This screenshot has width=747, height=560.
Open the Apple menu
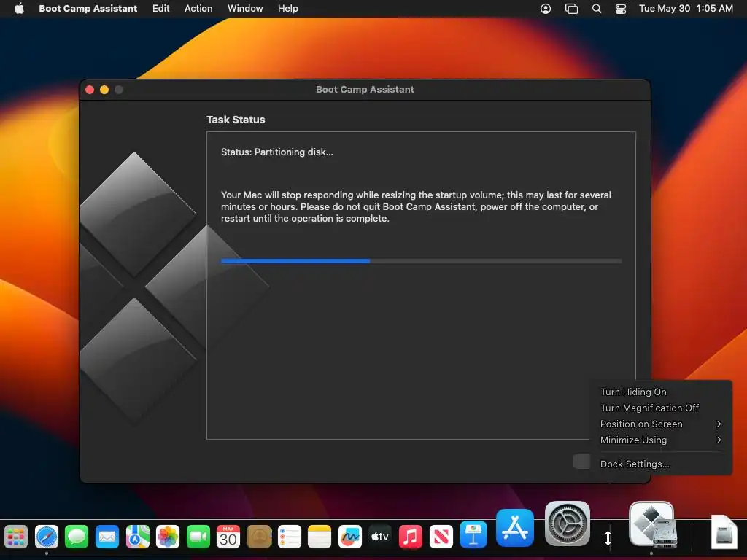pos(19,8)
